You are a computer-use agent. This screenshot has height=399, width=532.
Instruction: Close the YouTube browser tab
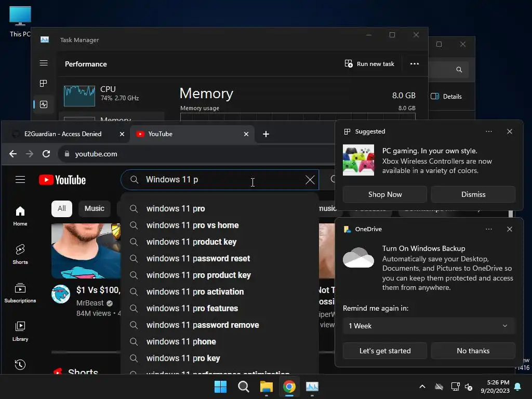246,134
